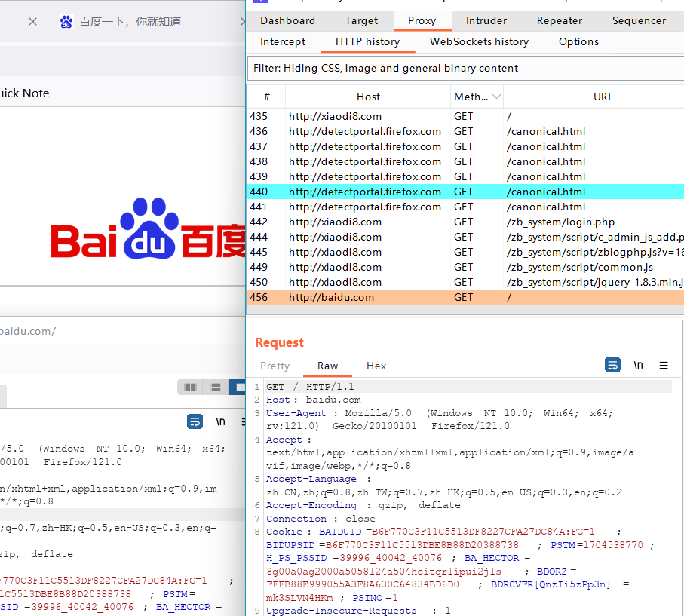Click the Request panel heading
This screenshot has height=616, width=684.
click(279, 342)
